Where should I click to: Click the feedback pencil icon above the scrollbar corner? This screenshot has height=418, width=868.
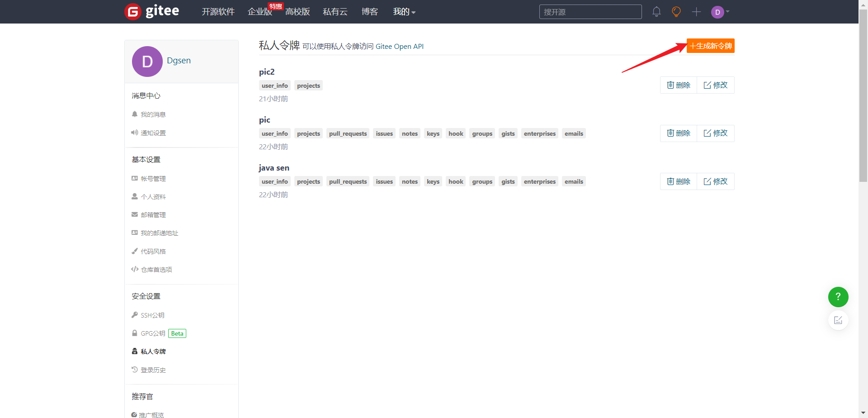(838, 320)
